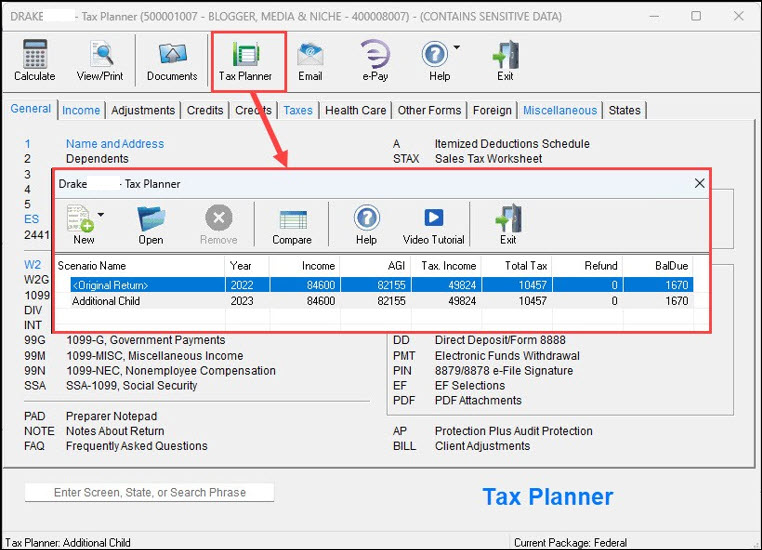This screenshot has width=762, height=550.
Task: Click Exit in the main toolbar
Action: tap(505, 61)
